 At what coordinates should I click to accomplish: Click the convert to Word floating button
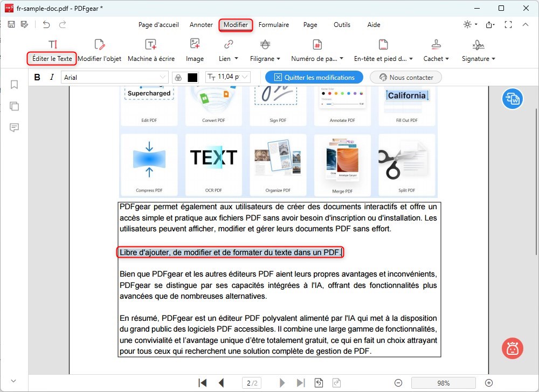(512, 99)
